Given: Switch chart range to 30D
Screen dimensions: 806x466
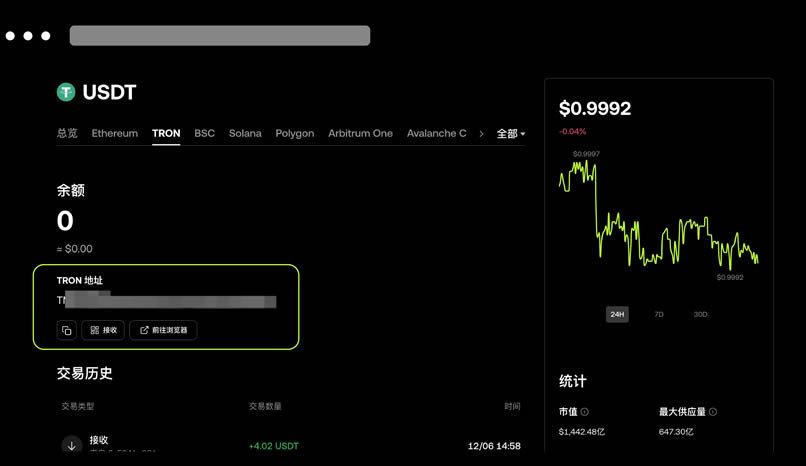Looking at the screenshot, I should (x=700, y=314).
